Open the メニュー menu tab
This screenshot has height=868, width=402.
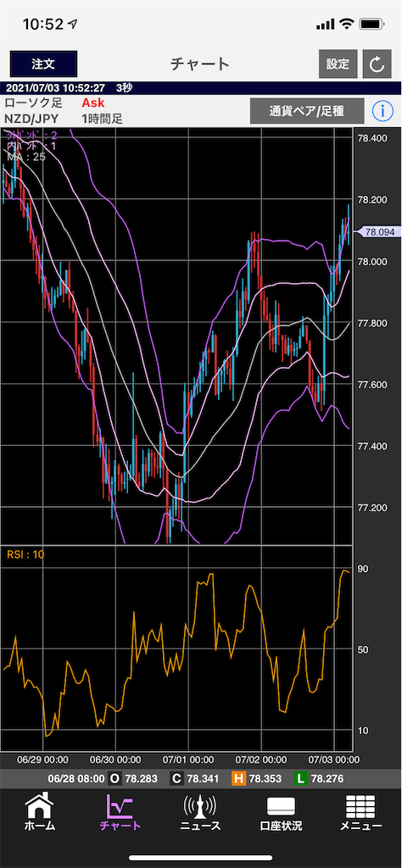pos(360,812)
